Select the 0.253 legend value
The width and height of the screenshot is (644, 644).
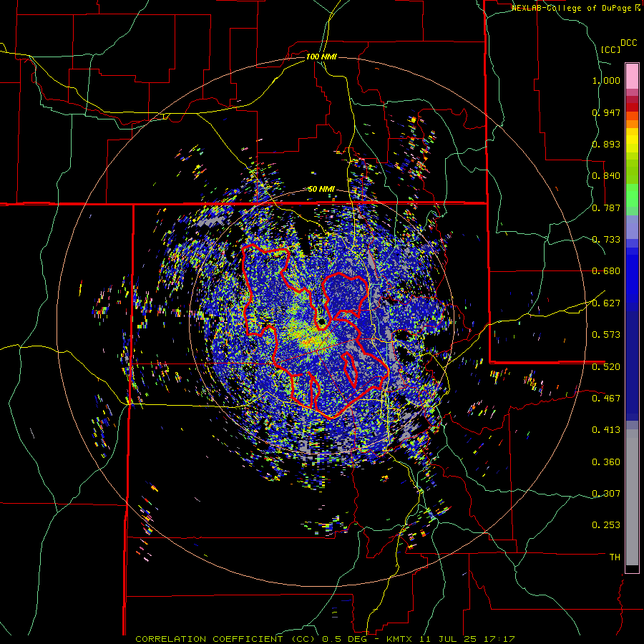[606, 525]
